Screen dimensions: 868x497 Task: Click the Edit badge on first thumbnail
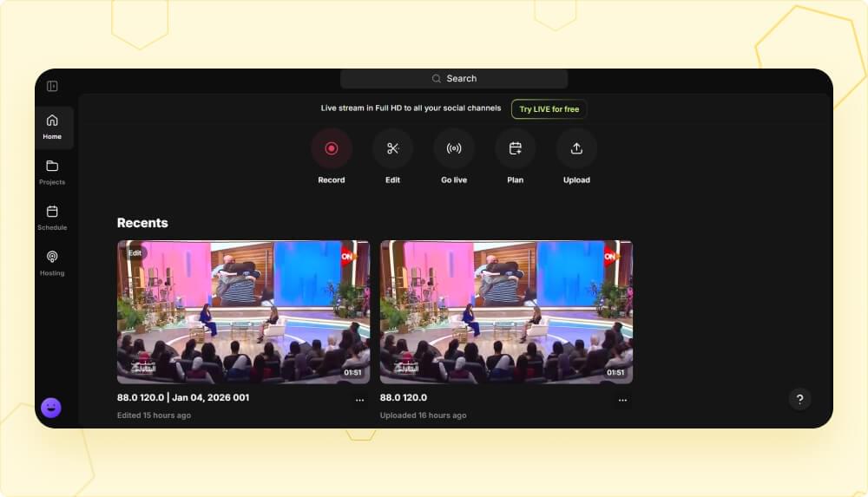(x=135, y=253)
